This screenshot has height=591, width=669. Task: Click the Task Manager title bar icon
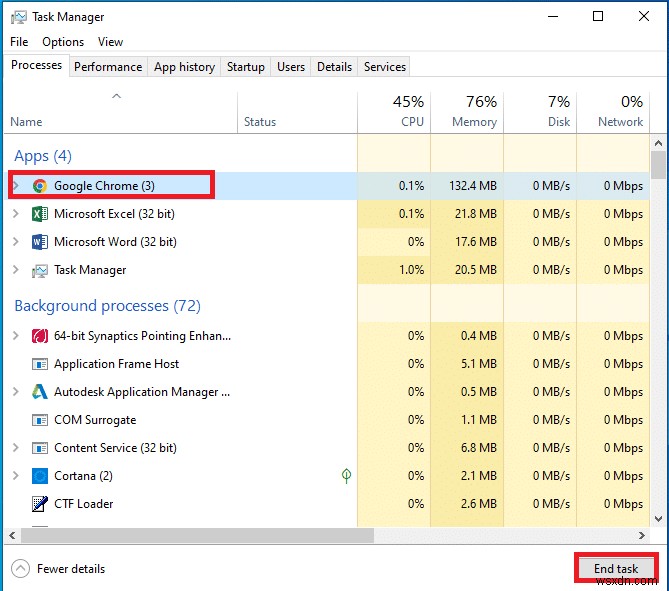point(18,17)
